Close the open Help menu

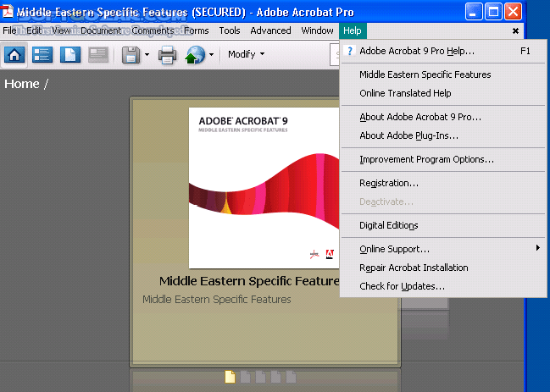pos(353,30)
